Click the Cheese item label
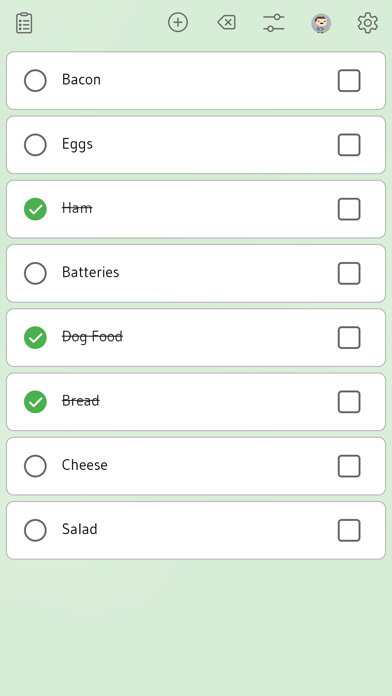This screenshot has height=696, width=392. pyautogui.click(x=84, y=465)
